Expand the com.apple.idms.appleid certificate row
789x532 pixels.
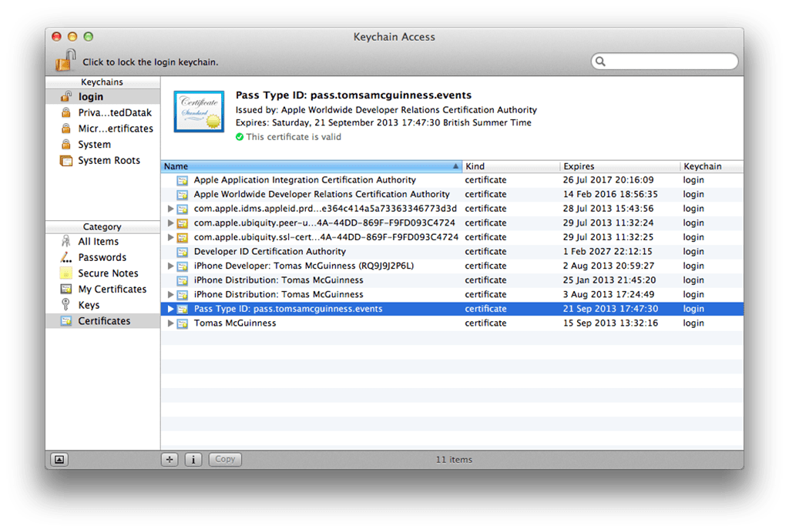tap(171, 209)
